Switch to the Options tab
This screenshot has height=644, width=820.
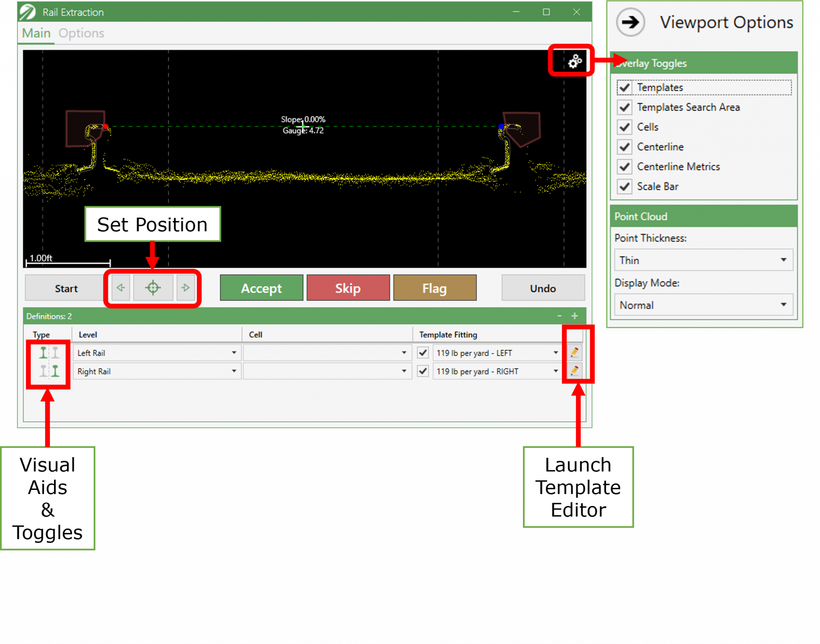click(81, 33)
